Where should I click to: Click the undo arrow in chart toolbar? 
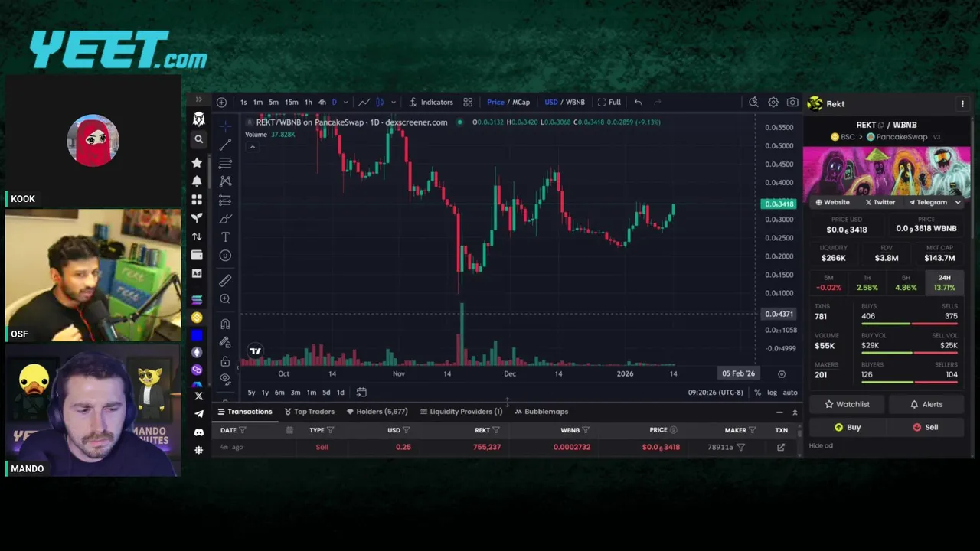(638, 102)
